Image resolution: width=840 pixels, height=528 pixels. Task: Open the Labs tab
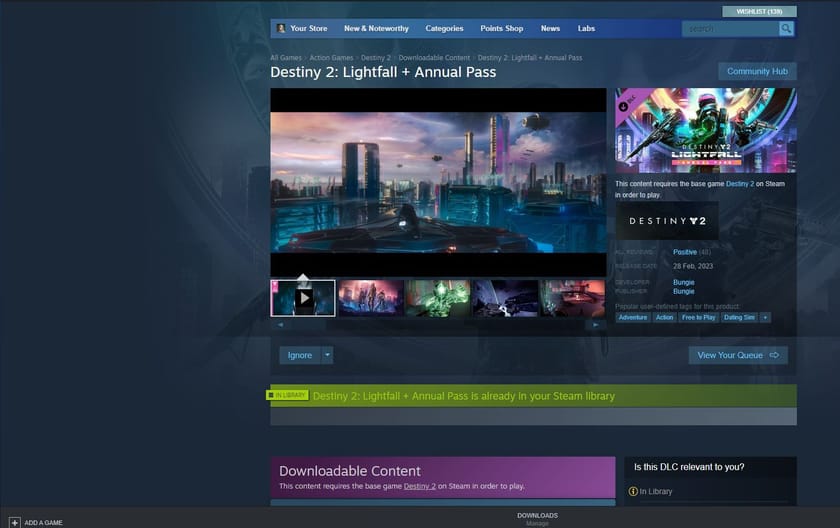(x=586, y=29)
